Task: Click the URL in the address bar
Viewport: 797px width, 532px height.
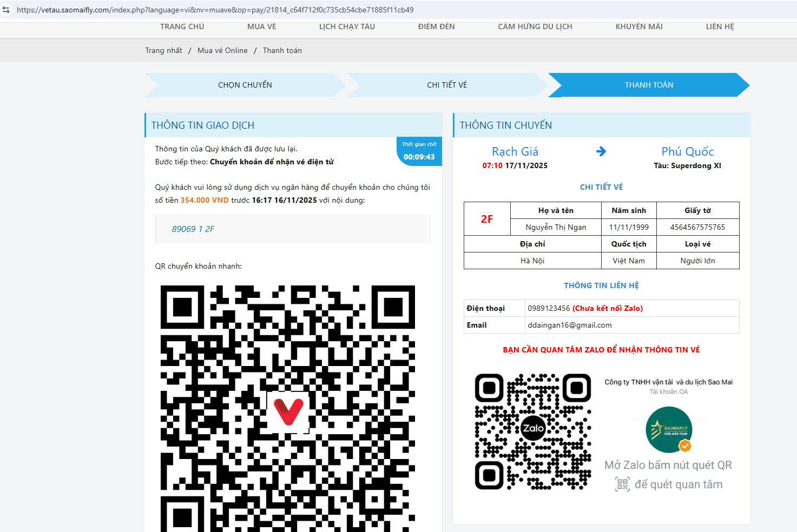Action: 215,10
